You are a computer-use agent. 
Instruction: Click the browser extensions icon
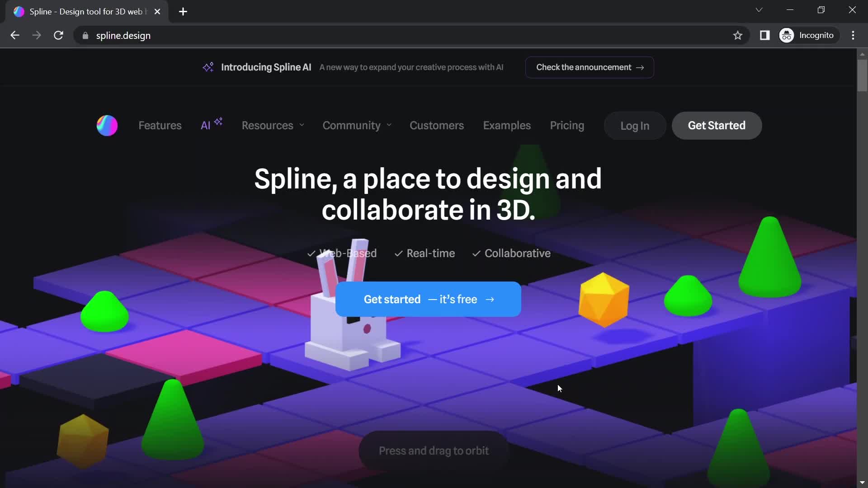click(x=765, y=35)
